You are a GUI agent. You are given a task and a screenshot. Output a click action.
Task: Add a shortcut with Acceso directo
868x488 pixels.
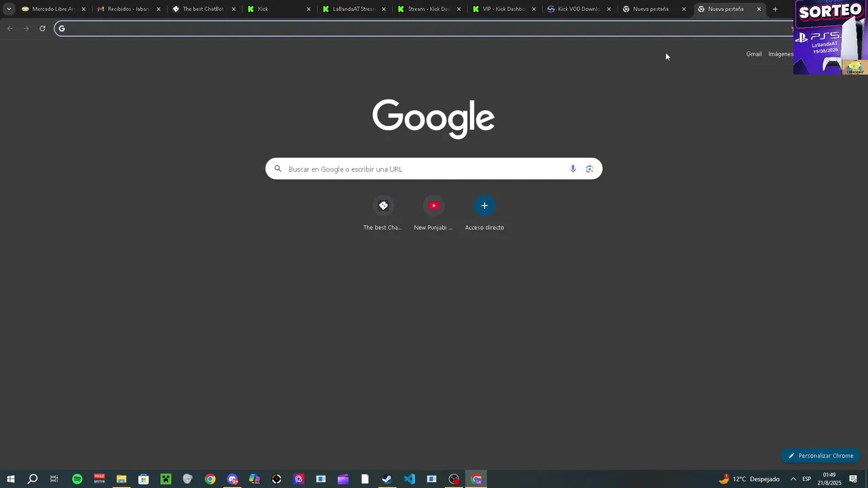pyautogui.click(x=484, y=213)
